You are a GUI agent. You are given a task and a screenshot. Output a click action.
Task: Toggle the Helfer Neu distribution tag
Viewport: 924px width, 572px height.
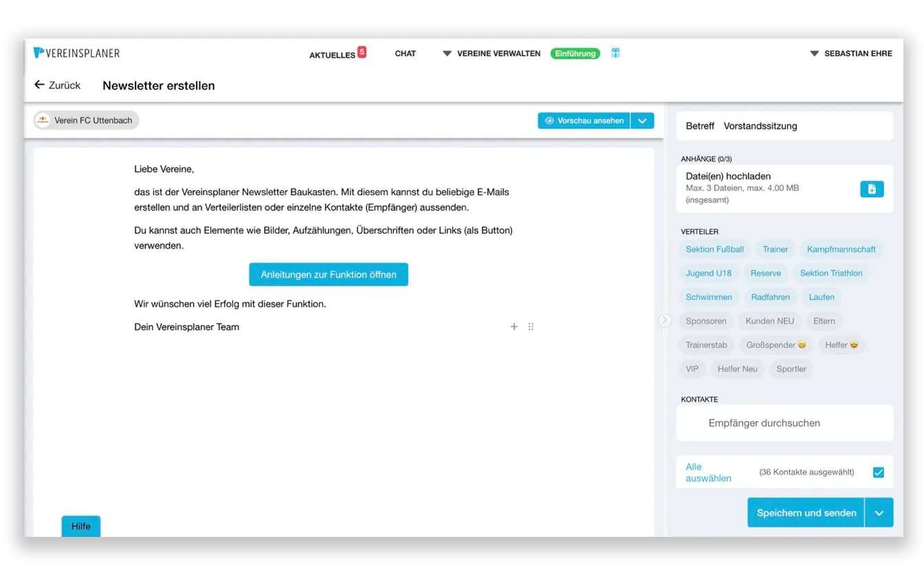[x=737, y=369]
